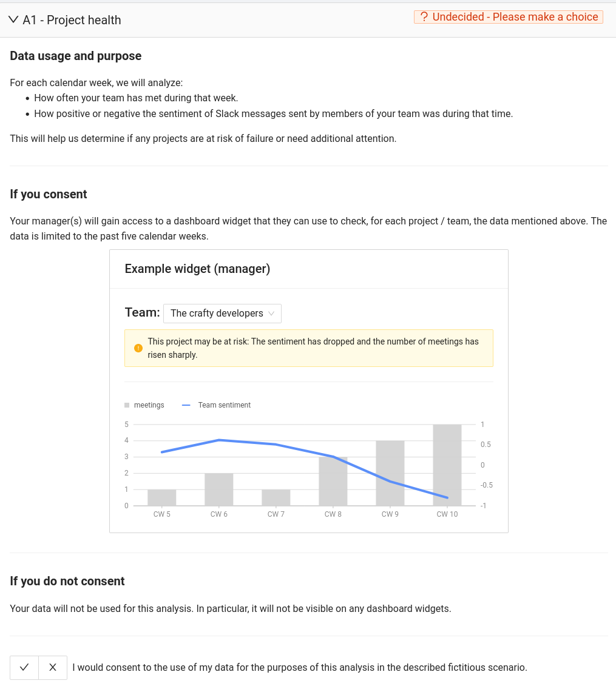Select the CW 5 meetings bar

point(161,497)
